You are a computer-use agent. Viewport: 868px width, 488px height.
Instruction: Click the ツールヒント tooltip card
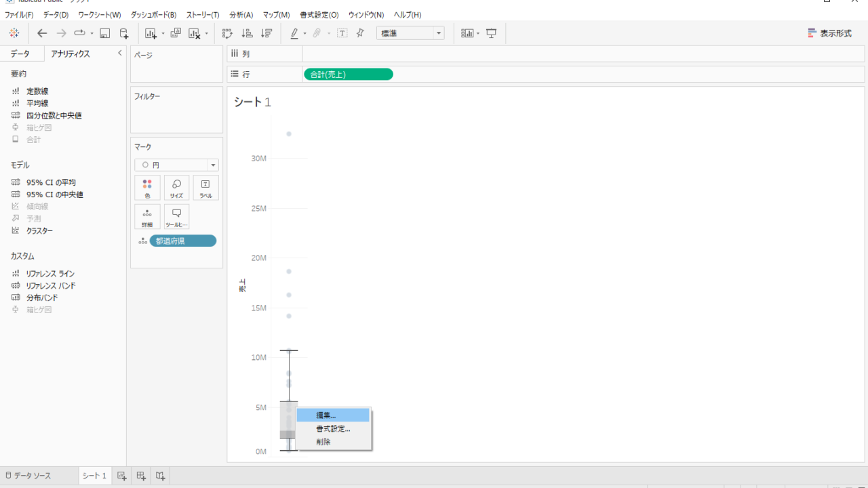[x=176, y=217]
